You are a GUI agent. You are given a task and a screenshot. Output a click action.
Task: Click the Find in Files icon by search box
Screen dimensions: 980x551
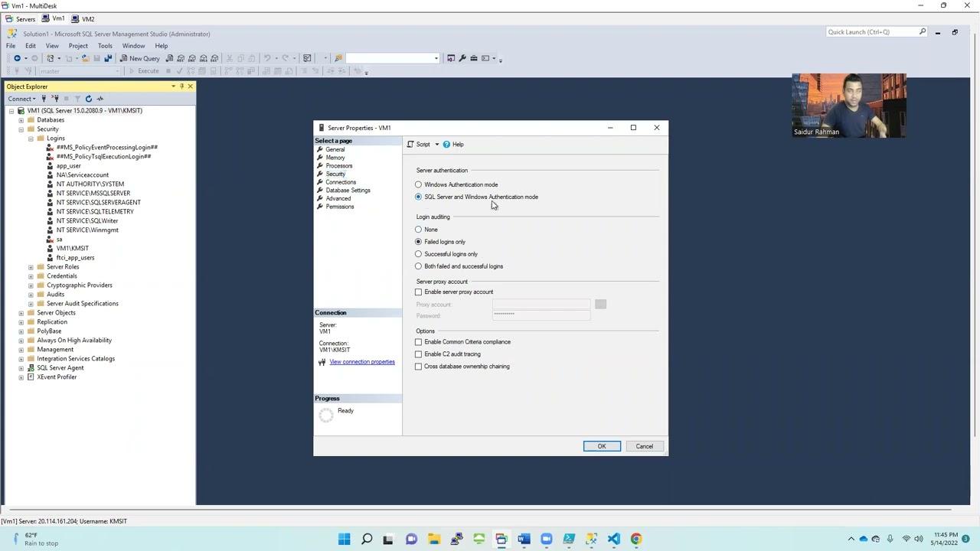pos(338,58)
